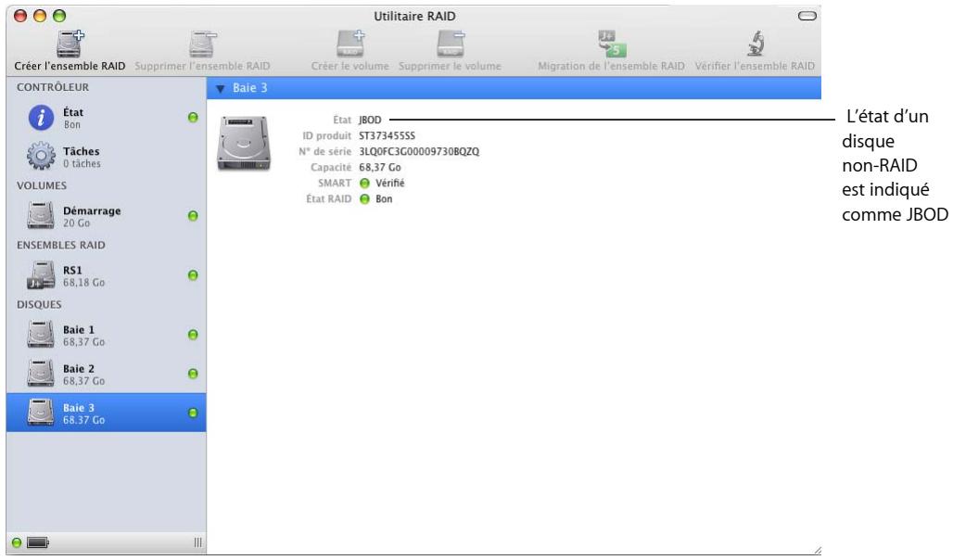Click the 20 Go volume size
Image resolution: width=953 pixels, height=560 pixels.
click(x=77, y=223)
